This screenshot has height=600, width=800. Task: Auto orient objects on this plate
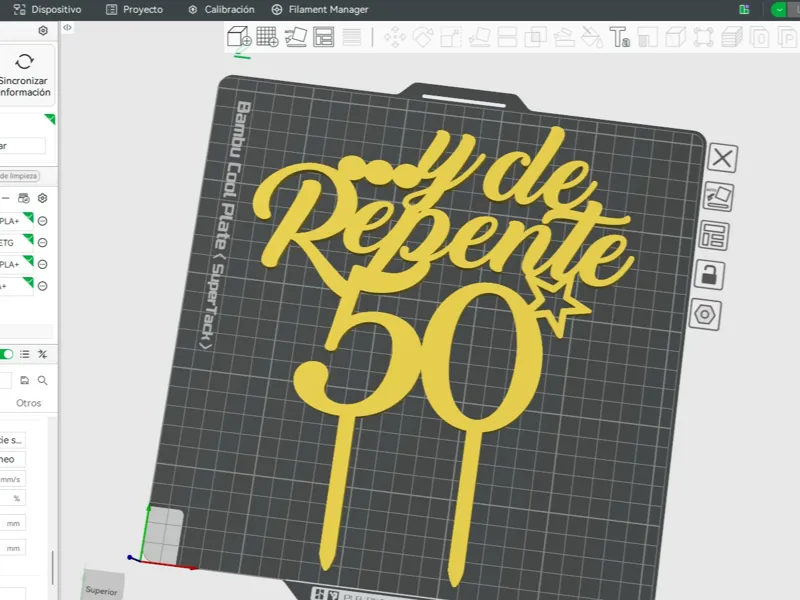pyautogui.click(x=718, y=196)
